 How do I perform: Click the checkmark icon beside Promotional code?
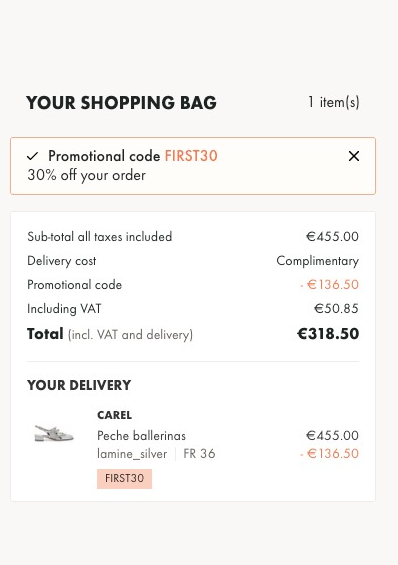click(x=32, y=156)
